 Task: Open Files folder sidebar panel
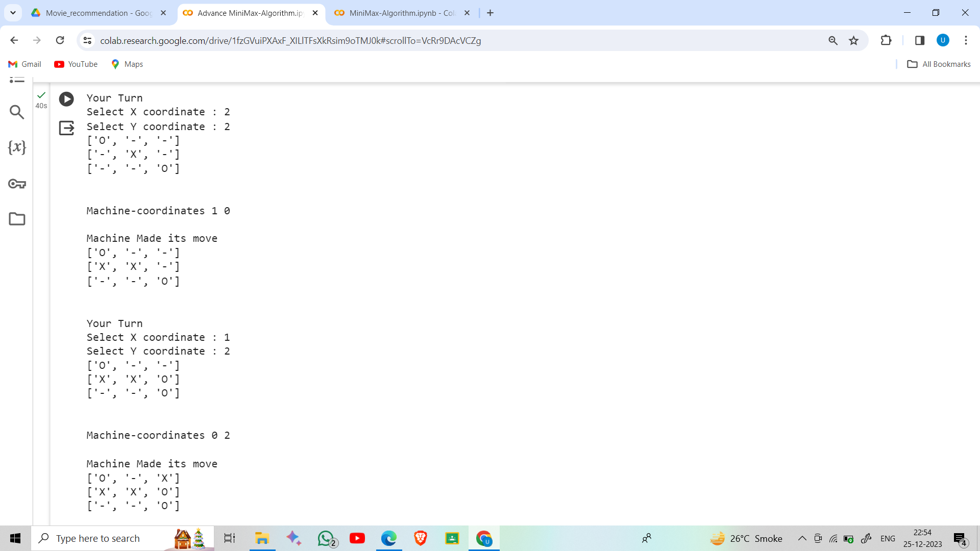point(17,219)
